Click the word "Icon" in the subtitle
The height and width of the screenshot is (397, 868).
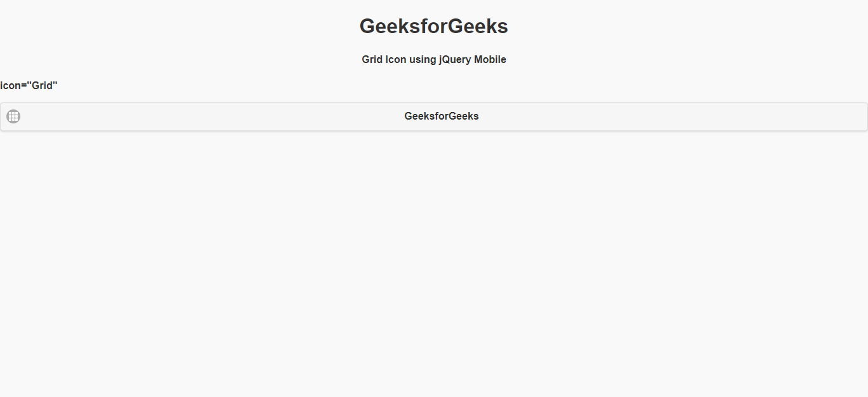[x=396, y=60]
